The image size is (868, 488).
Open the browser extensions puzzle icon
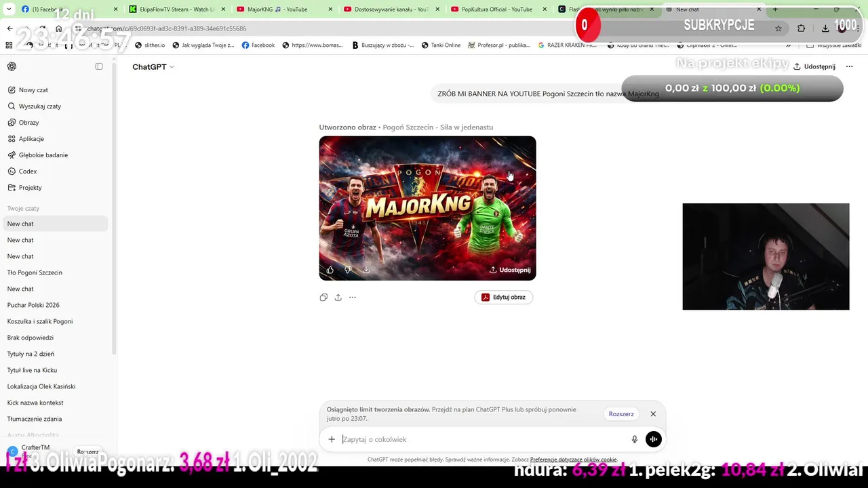click(802, 28)
